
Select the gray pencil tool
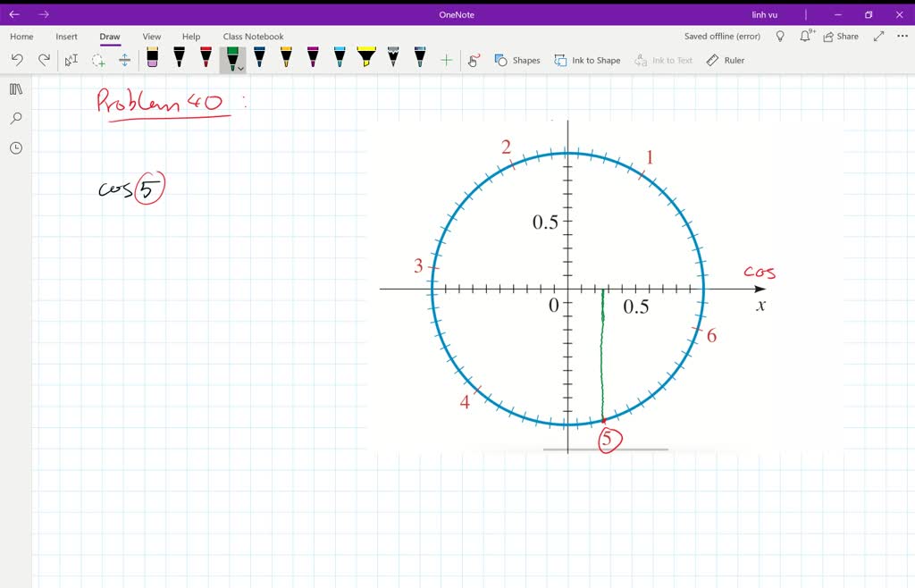coord(393,57)
